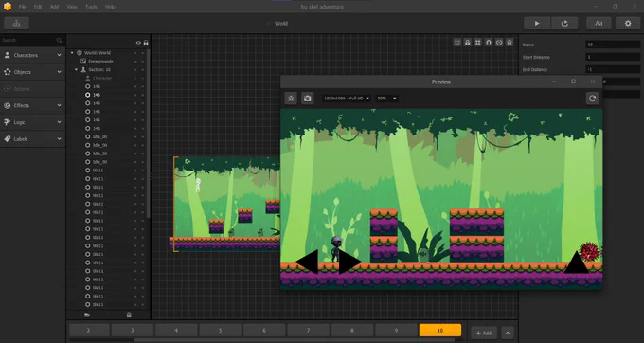644x343 pixels.
Task: Take a screenshot with Preview camera icon
Action: tap(307, 99)
